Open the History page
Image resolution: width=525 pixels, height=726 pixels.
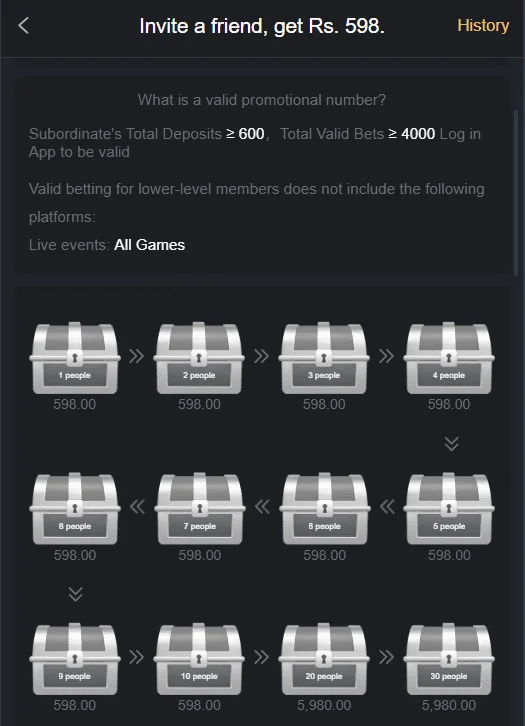point(483,25)
